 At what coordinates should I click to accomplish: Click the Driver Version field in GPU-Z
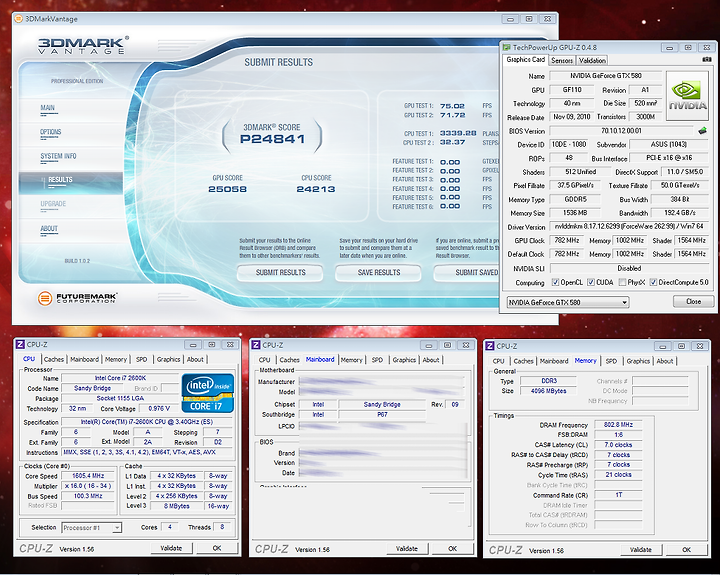(x=629, y=226)
